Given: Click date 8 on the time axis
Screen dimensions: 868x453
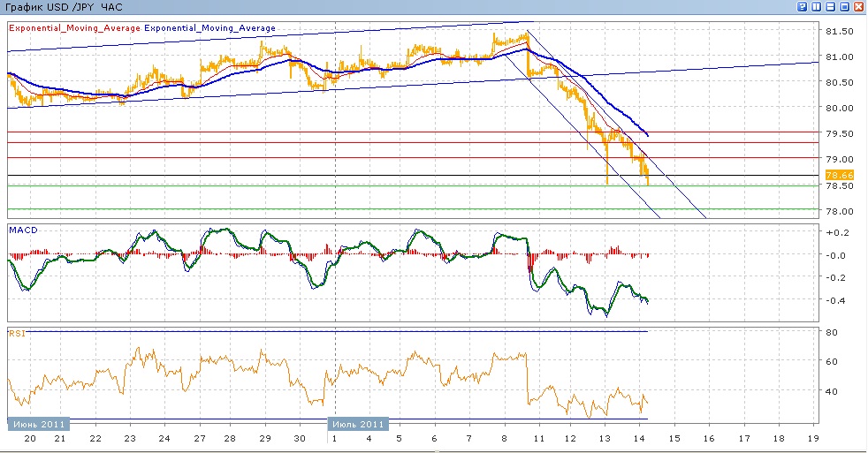Looking at the screenshot, I should pyautogui.click(x=505, y=439).
